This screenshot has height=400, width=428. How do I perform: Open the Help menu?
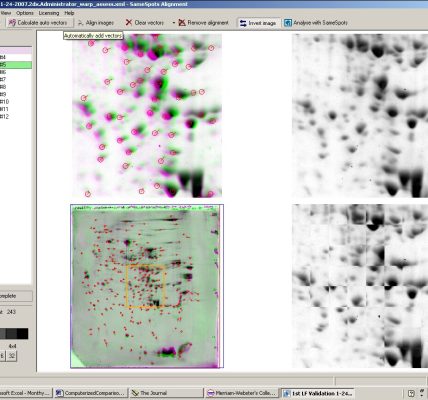(x=69, y=13)
